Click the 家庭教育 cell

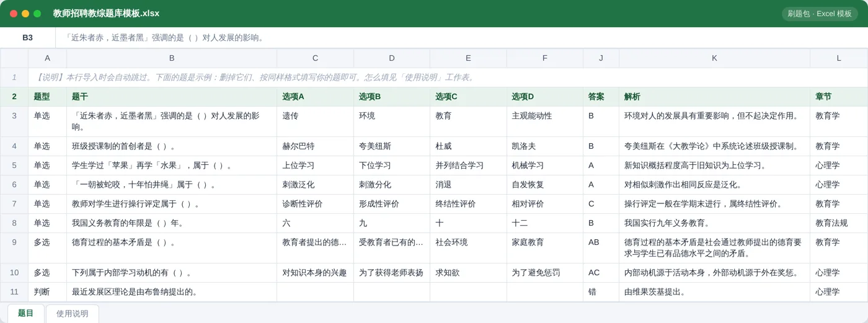pyautogui.click(x=545, y=248)
